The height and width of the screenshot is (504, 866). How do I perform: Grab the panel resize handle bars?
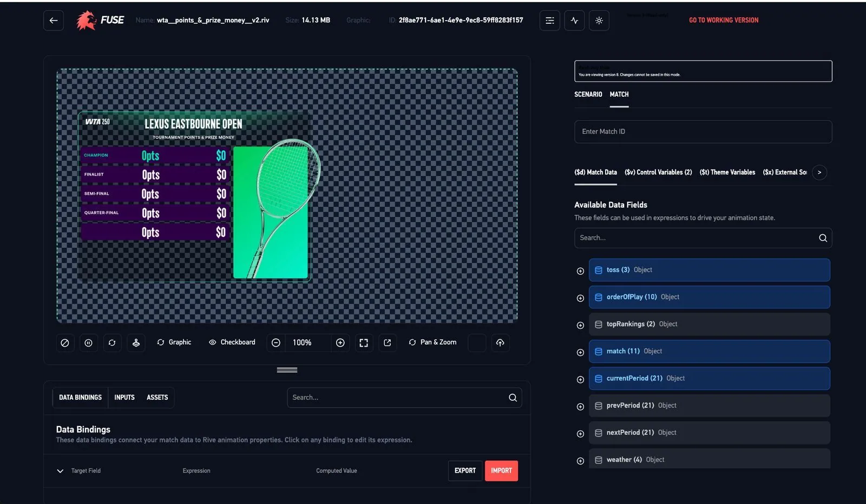coord(287,370)
